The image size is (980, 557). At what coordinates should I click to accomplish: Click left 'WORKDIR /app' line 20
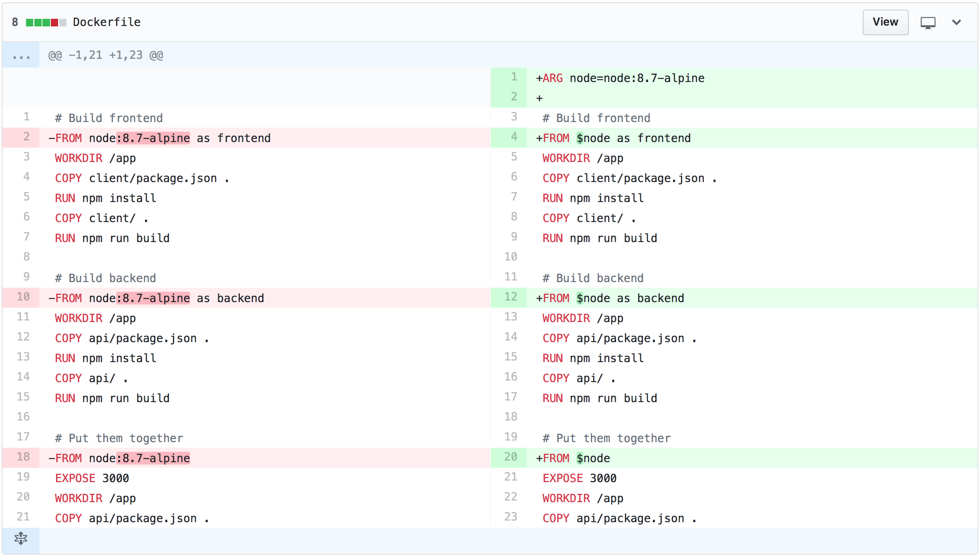(95, 498)
